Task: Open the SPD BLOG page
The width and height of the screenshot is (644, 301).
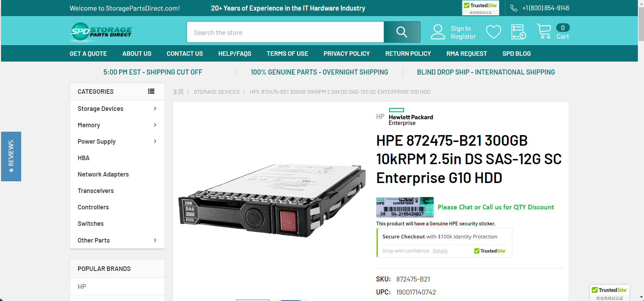Action: pos(517,54)
